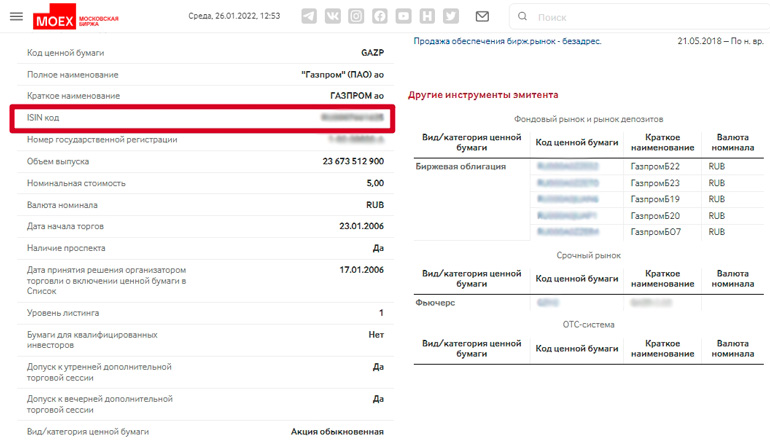Select ГазпромБ23 short name cell
Image resolution: width=770 pixels, height=440 pixels.
coord(655,183)
